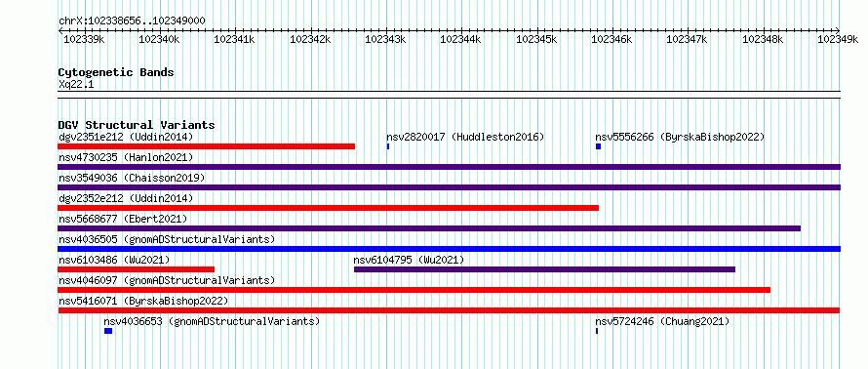Click the nsv4046097 (gnomADStructuralVariants) label
The image size is (868, 369).
point(167,280)
